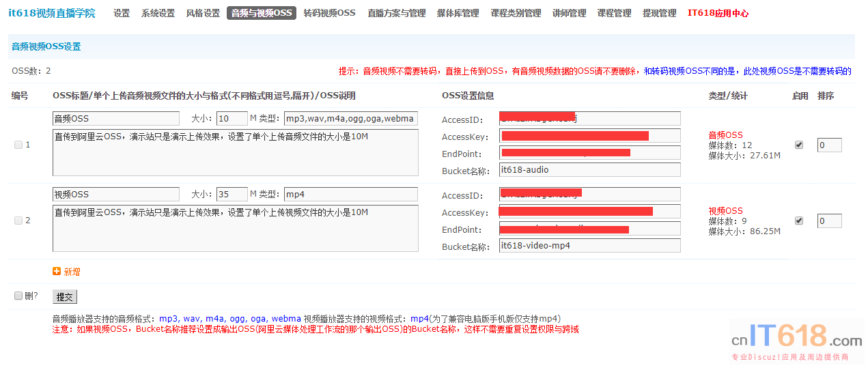Open IT618应用中心 link
The width and height of the screenshot is (868, 368).
[718, 13]
